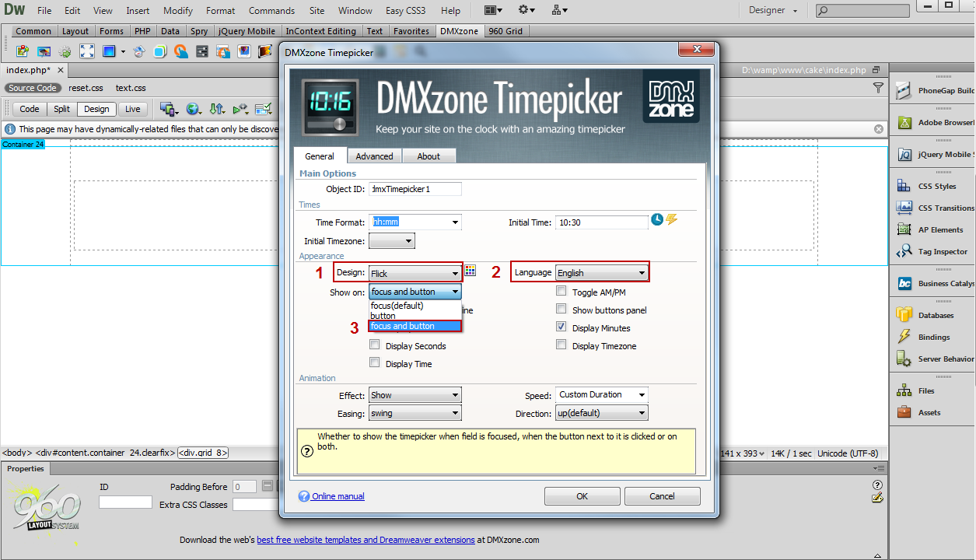Click the filter funnel icon near document path
The width and height of the screenshot is (976, 560).
coord(878,88)
